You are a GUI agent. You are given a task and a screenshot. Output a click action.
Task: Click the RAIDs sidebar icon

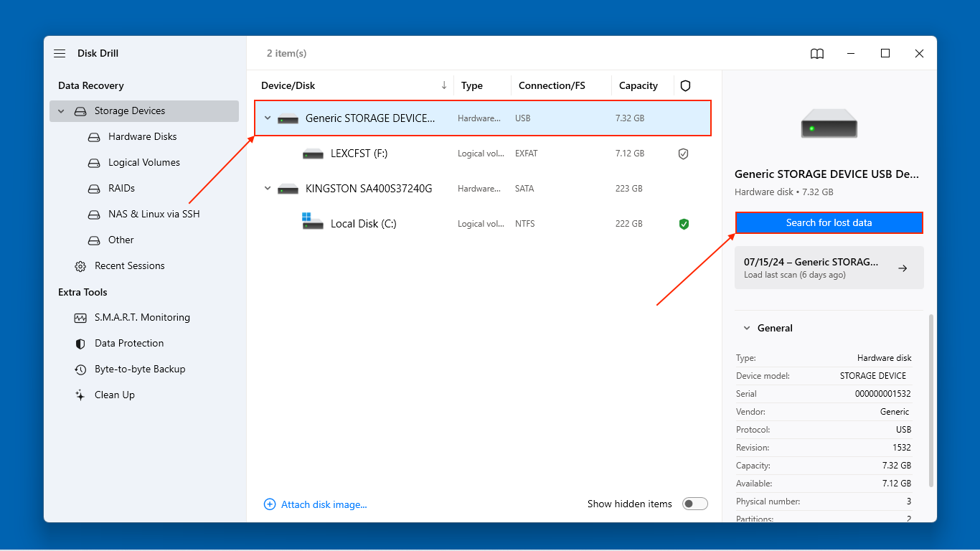[x=94, y=189]
